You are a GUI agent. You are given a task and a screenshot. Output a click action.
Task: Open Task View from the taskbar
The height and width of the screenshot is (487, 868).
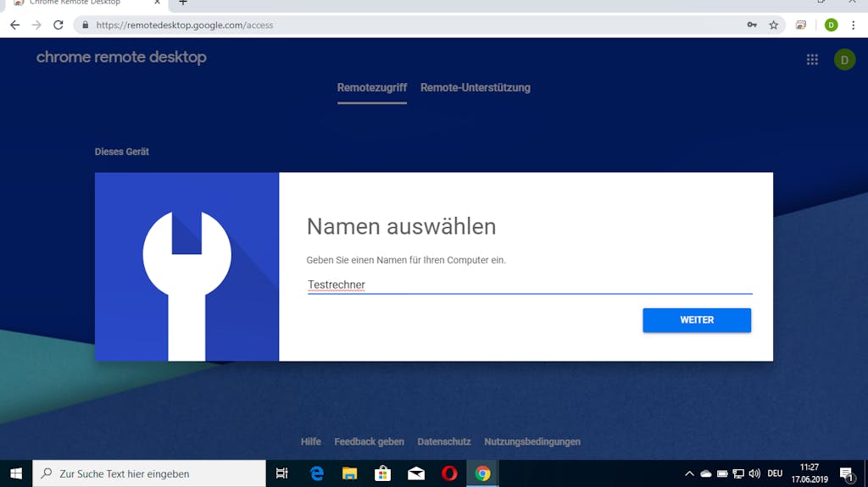(281, 473)
